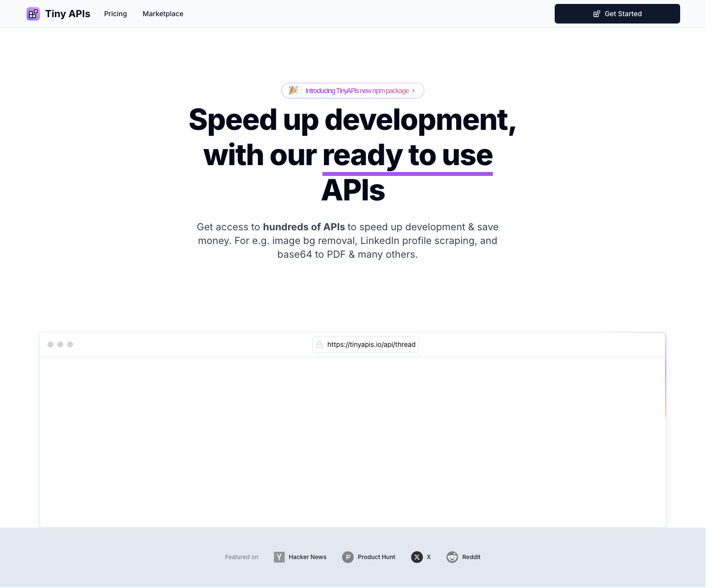The width and height of the screenshot is (712, 588).
Task: Click the chevron arrow in announcement pill
Action: pos(414,91)
